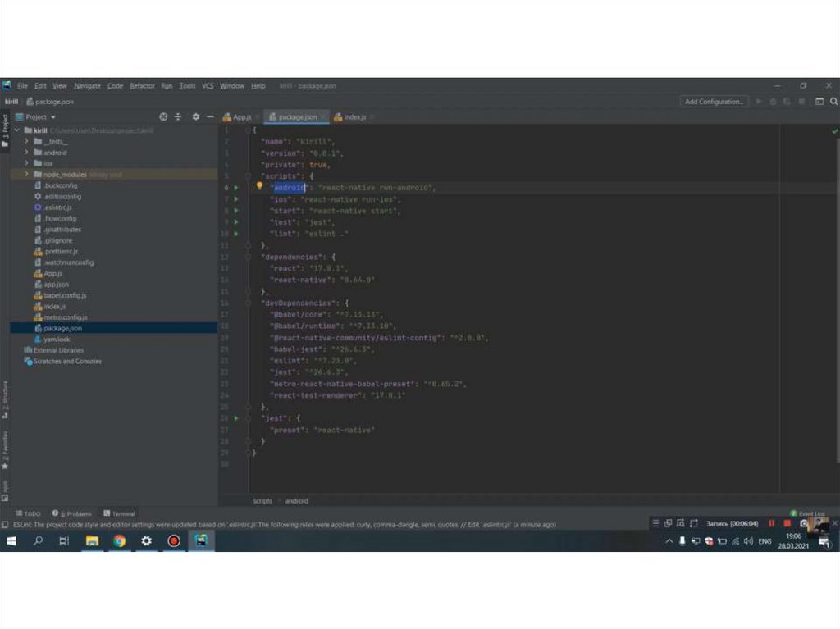Image resolution: width=840 pixels, height=629 pixels.
Task: Click the Add Configuration button
Action: coord(714,102)
